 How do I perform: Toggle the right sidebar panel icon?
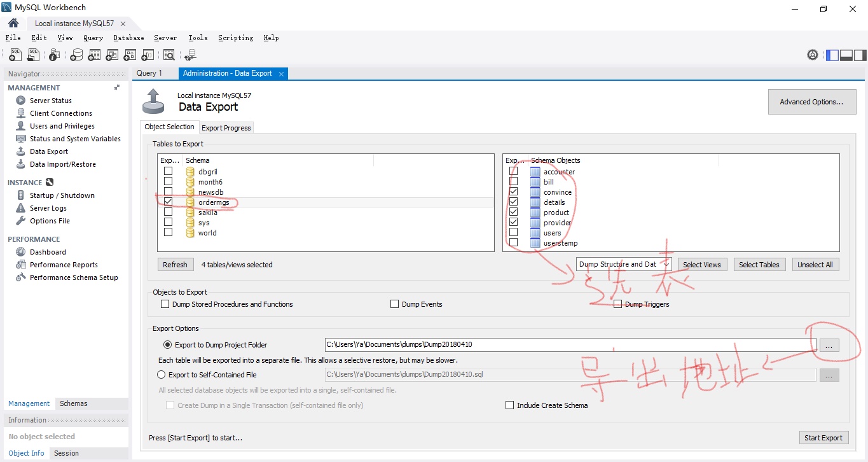click(x=860, y=55)
